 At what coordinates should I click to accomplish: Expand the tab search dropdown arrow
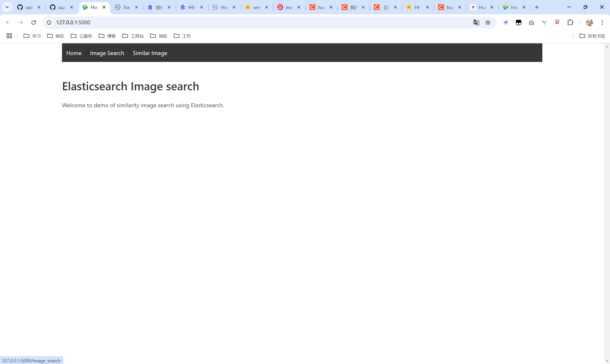[x=7, y=7]
